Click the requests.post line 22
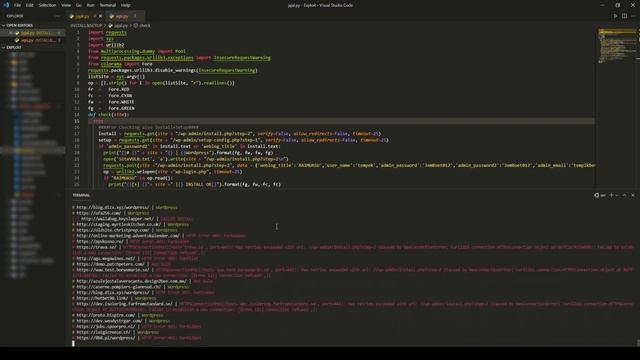 pyautogui.click(x=349, y=165)
